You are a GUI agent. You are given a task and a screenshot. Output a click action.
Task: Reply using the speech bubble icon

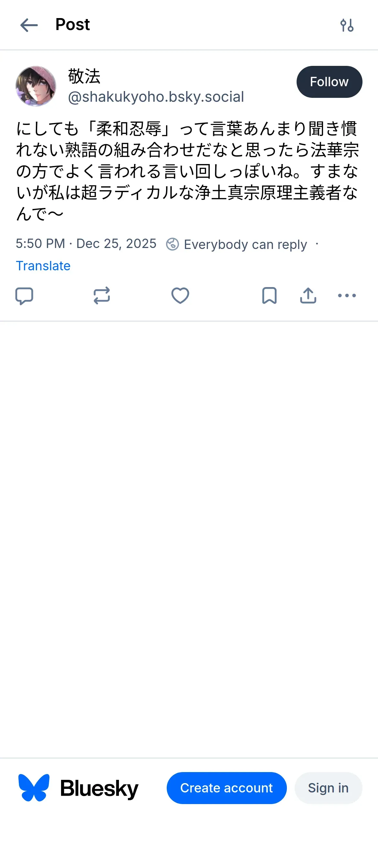[24, 296]
